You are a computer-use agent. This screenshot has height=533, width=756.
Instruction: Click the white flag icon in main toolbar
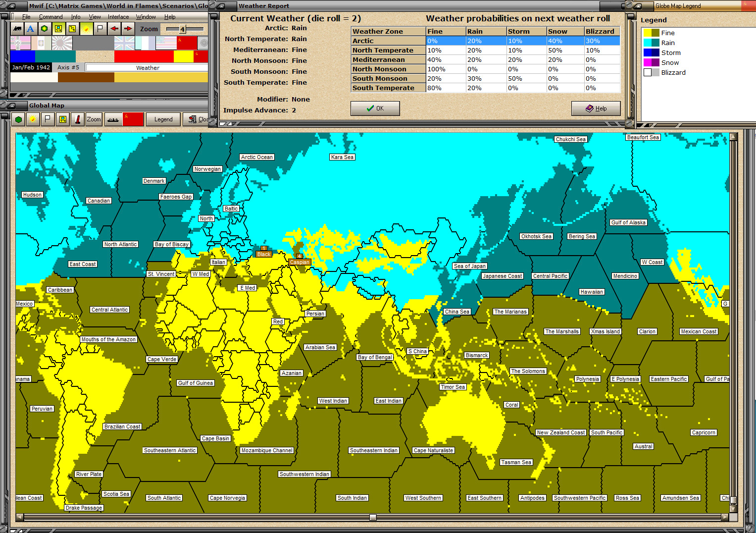pos(100,29)
